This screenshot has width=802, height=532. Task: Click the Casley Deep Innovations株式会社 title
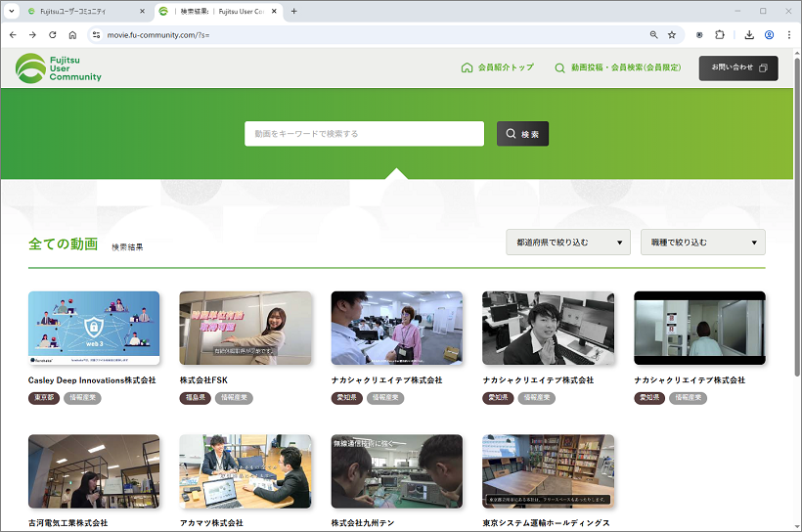(92, 380)
